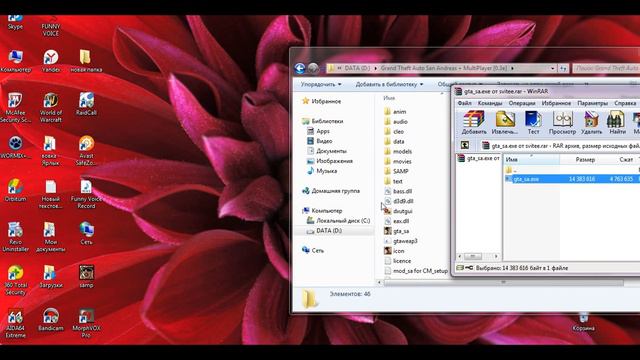
Task: Open the Загрузки desktop shortcut
Action: (x=51, y=277)
